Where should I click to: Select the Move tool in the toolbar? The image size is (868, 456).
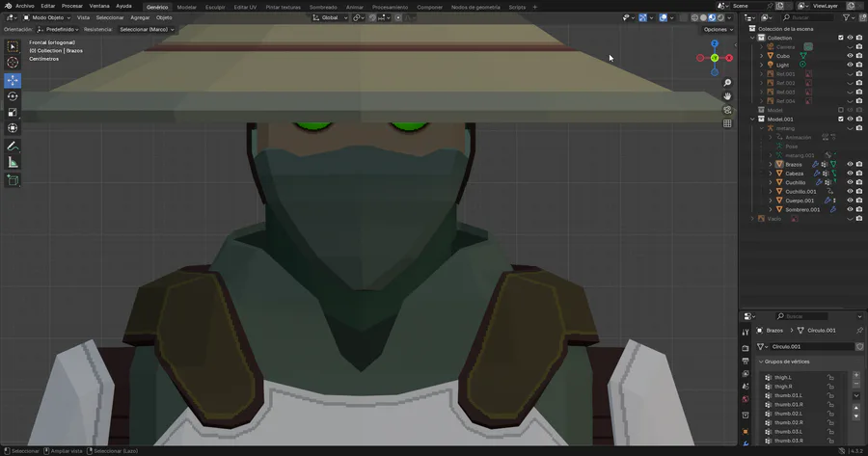pyautogui.click(x=13, y=80)
